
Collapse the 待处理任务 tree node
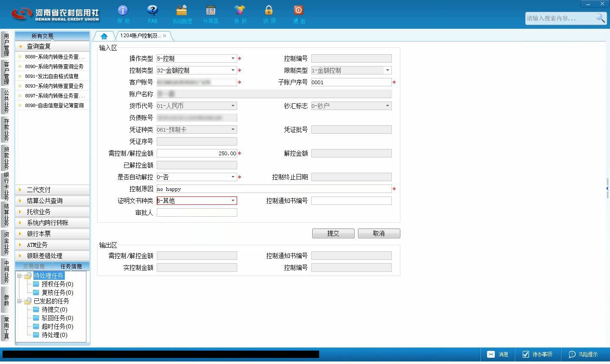pyautogui.click(x=19, y=276)
